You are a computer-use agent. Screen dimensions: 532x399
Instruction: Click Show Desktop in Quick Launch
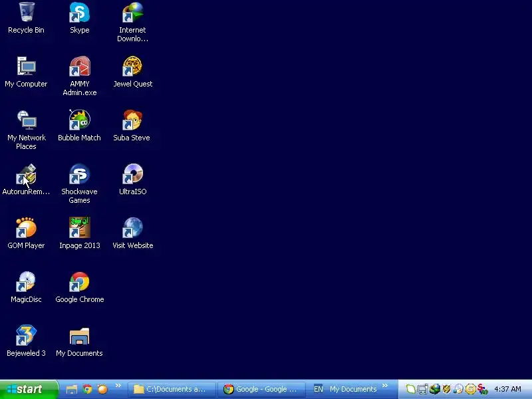point(72,389)
